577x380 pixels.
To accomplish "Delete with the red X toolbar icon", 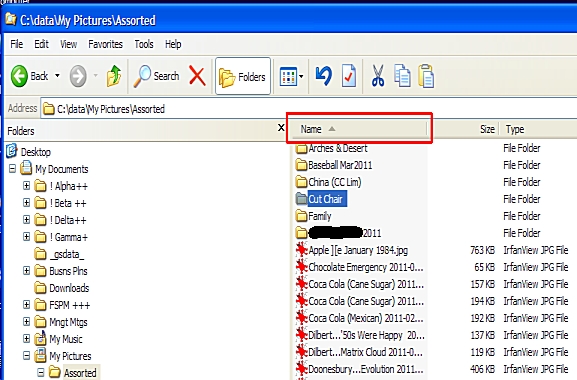I will click(x=197, y=76).
